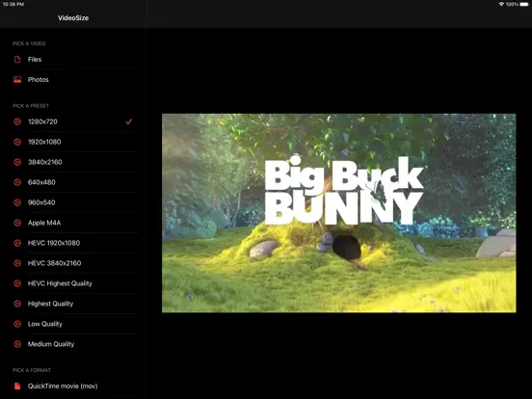Click the QuickTime movie file icon

pos(17,386)
